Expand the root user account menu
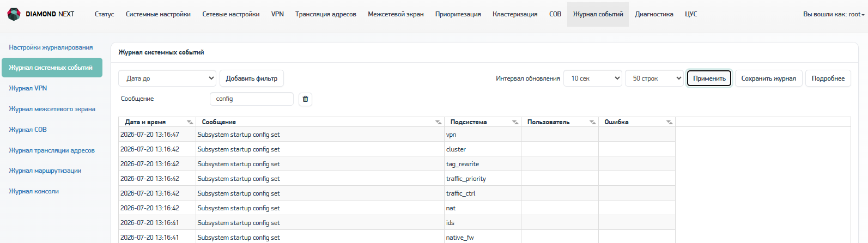The width and height of the screenshot is (868, 243). pyautogui.click(x=834, y=14)
